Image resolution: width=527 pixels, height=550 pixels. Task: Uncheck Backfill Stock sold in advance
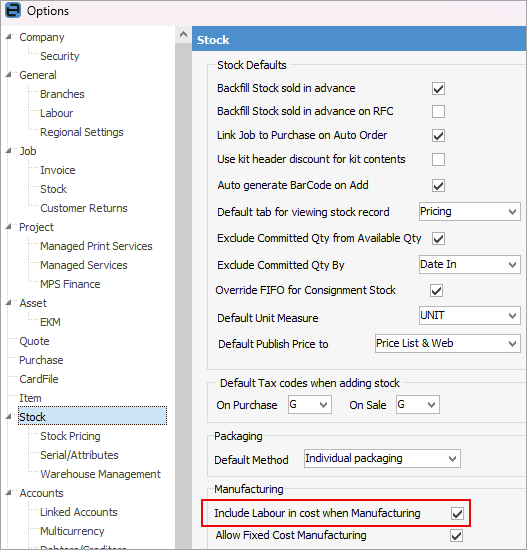click(438, 88)
